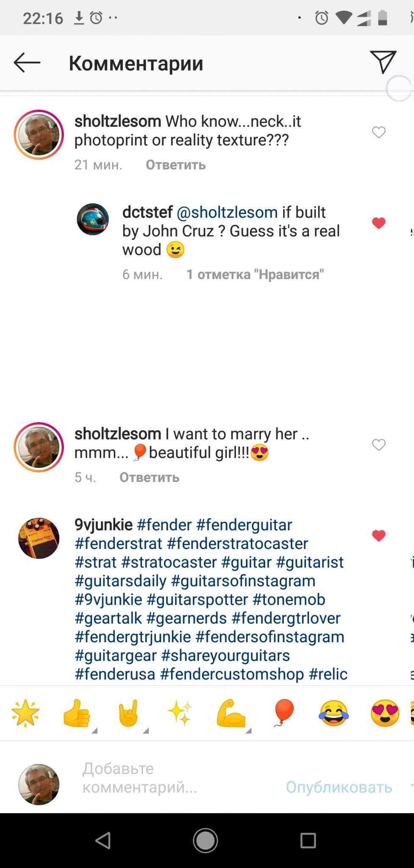Insert the heart-eyes emoji
Image resolution: width=414 pixels, height=868 pixels.
point(385,713)
